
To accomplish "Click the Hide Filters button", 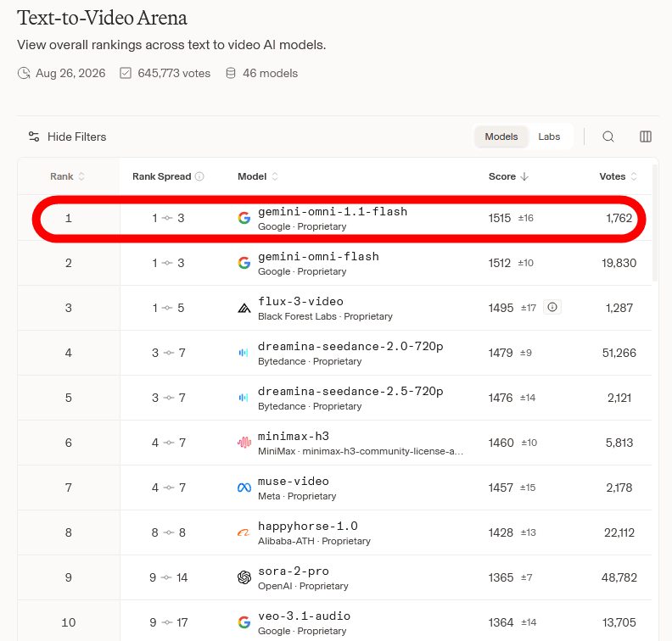I will point(67,137).
